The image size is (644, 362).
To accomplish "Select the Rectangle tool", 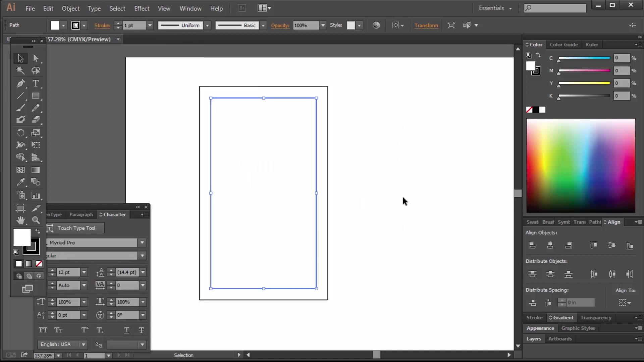I will (x=36, y=96).
